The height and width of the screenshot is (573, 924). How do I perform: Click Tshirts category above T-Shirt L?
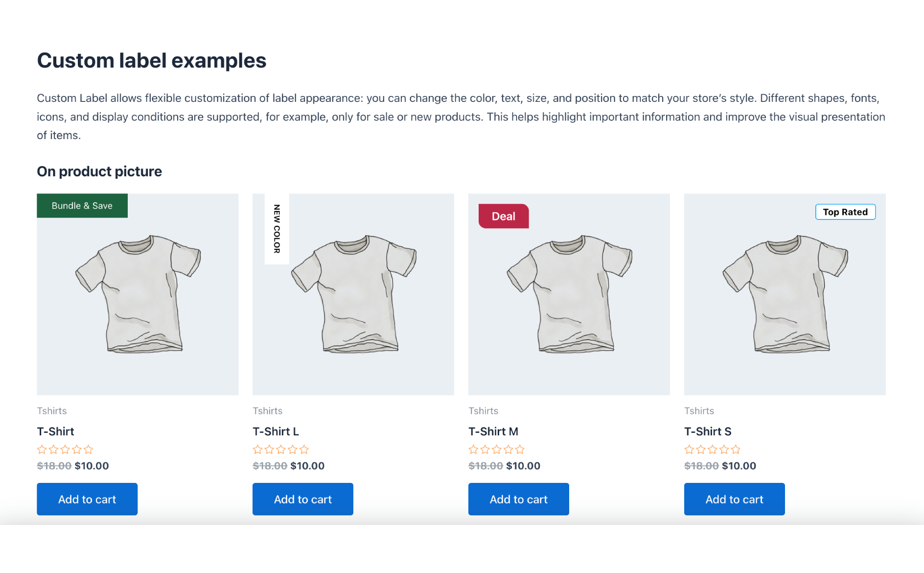tap(268, 411)
